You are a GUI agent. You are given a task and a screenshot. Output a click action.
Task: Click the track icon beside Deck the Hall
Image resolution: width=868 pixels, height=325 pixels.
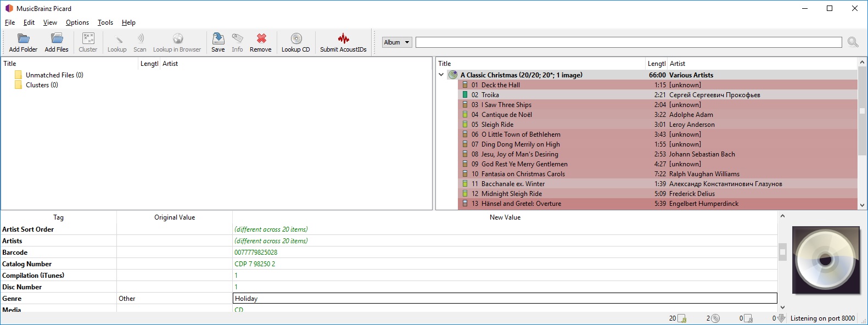tap(465, 85)
